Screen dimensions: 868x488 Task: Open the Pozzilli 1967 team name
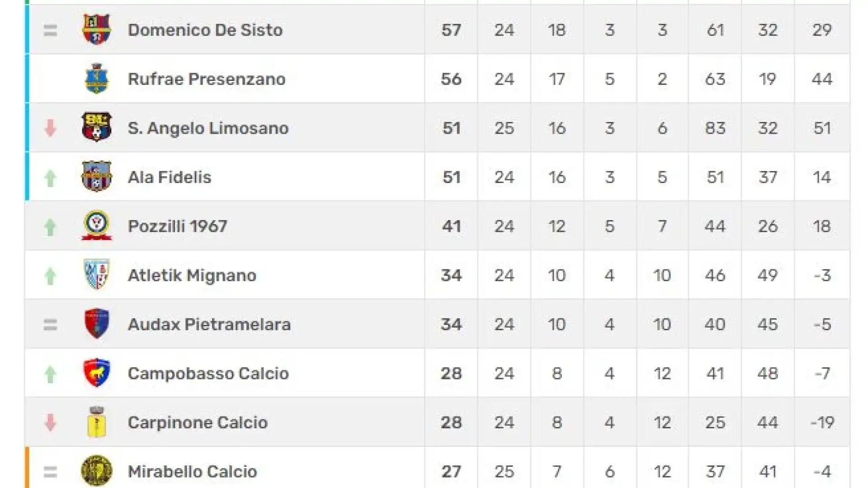point(177,226)
